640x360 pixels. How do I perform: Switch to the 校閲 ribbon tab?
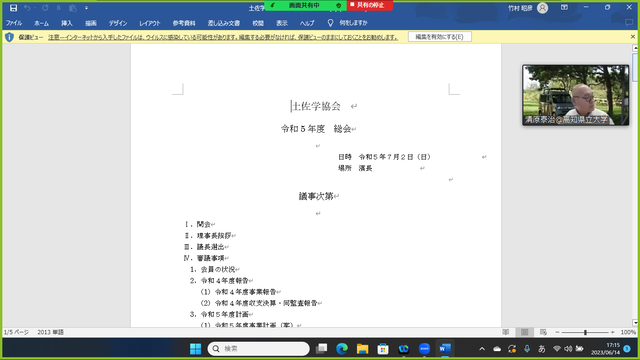click(x=258, y=23)
